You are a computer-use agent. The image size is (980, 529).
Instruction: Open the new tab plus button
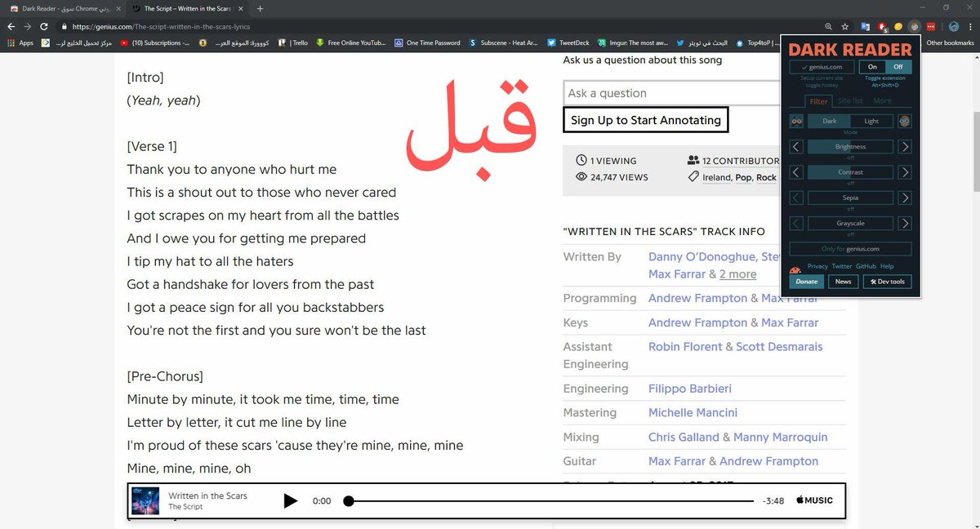pos(260,8)
